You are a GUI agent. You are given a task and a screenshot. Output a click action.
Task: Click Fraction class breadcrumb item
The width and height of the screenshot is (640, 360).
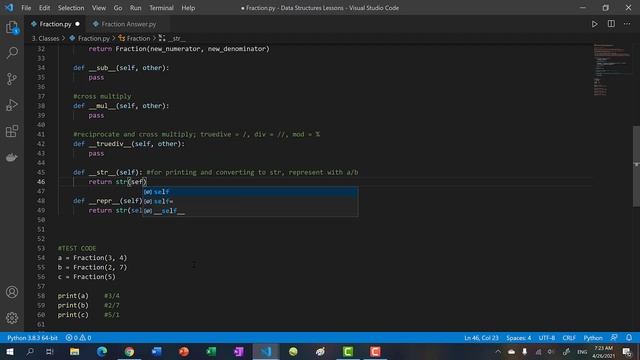tap(134, 38)
